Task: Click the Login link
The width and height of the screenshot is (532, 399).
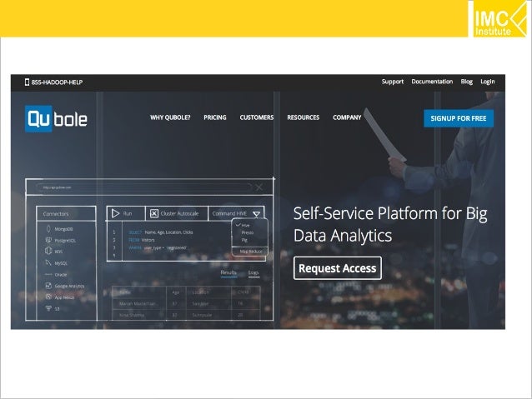Action: pyautogui.click(x=488, y=82)
